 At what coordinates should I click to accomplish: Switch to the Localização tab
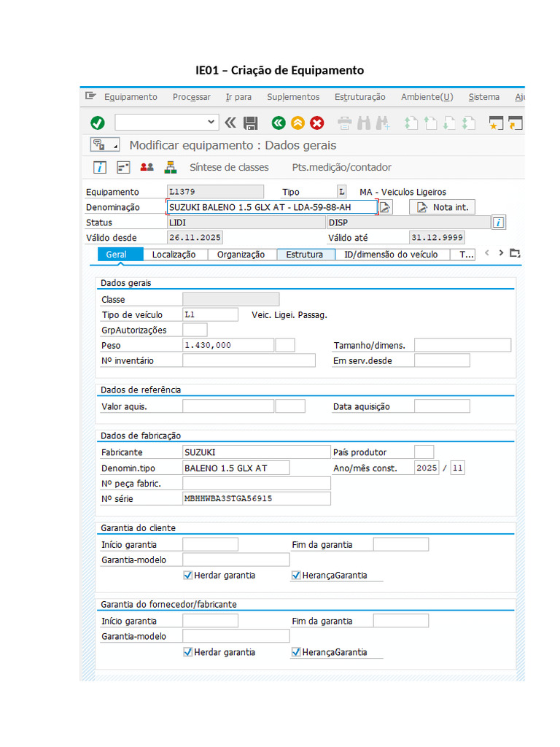pos(174,255)
